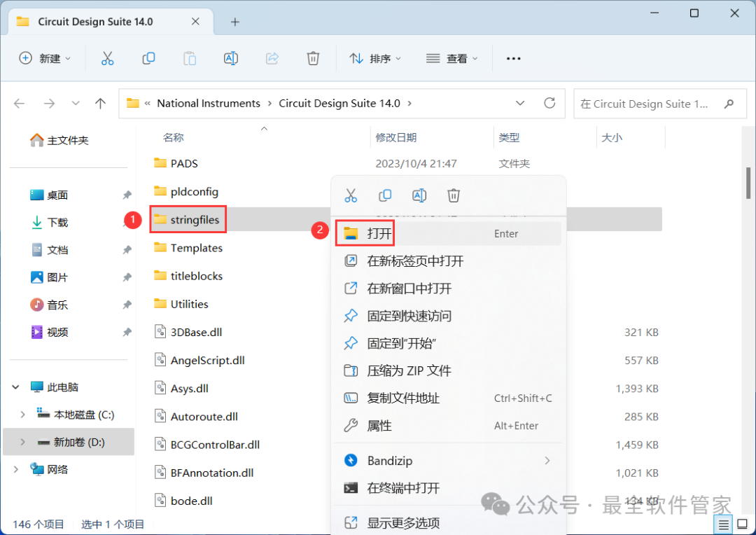Click the copy icon in context menu
Screen dimensions: 756x535
click(x=385, y=195)
